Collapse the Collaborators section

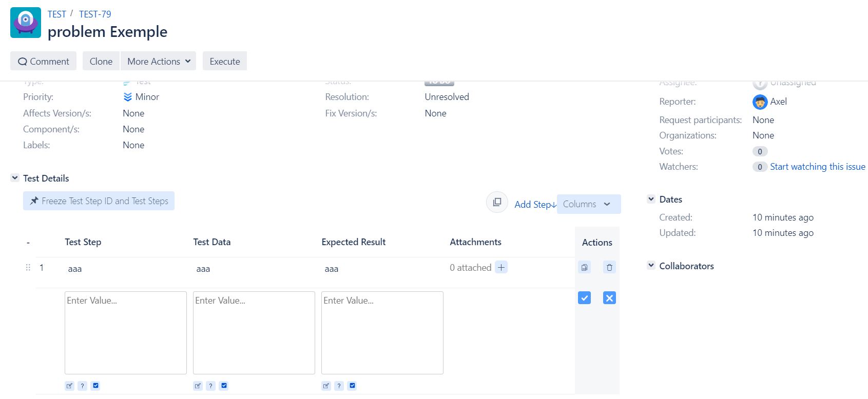point(651,266)
